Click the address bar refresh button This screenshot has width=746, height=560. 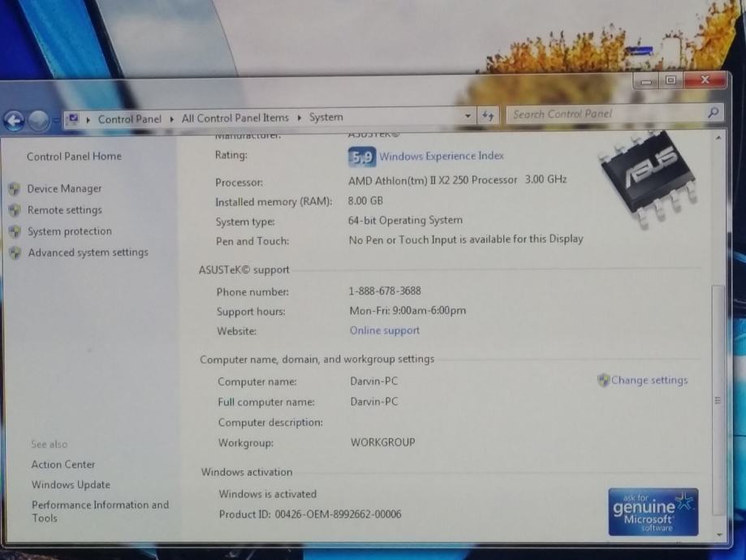coord(488,115)
